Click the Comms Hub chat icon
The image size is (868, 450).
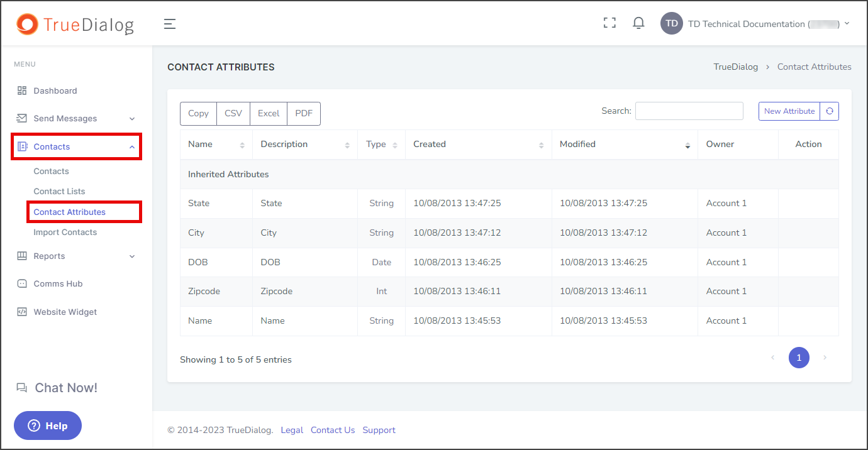pyautogui.click(x=22, y=283)
